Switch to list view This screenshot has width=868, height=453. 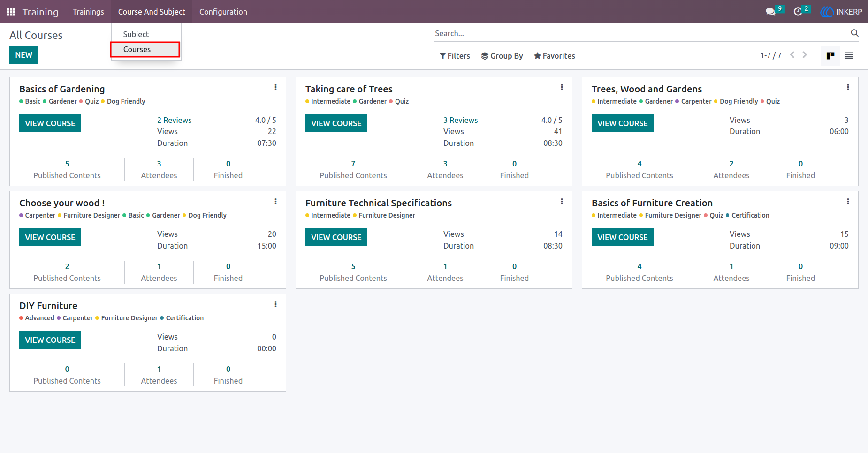849,55
